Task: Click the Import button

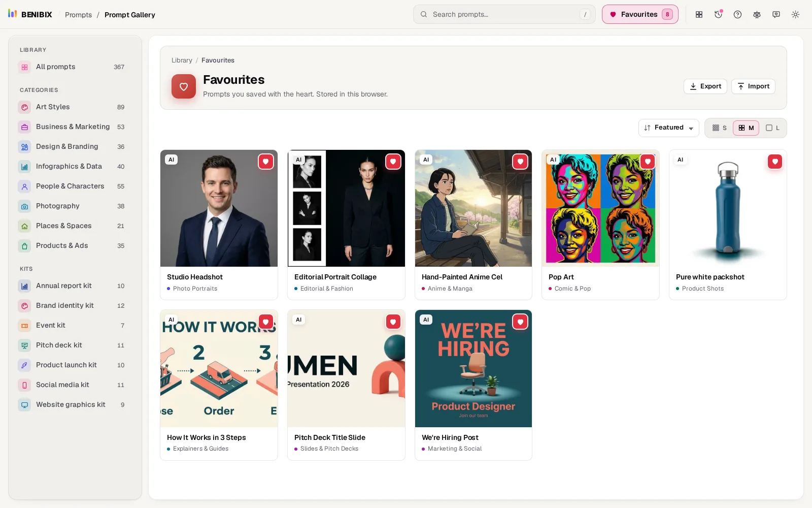Action: (x=753, y=86)
